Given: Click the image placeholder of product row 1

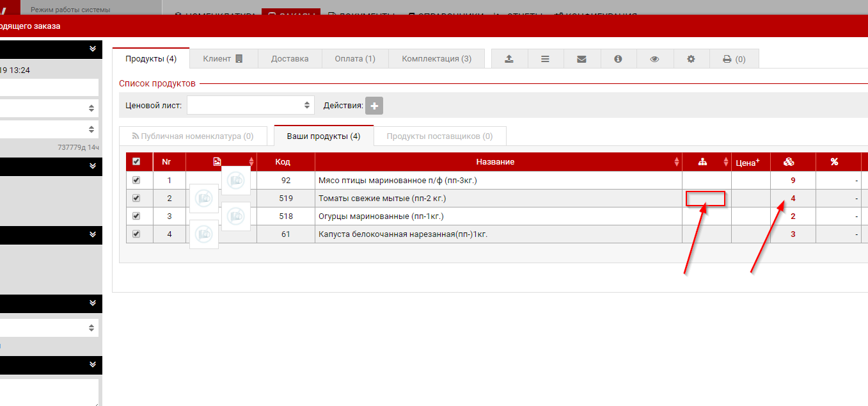Looking at the screenshot, I should coord(236,181).
